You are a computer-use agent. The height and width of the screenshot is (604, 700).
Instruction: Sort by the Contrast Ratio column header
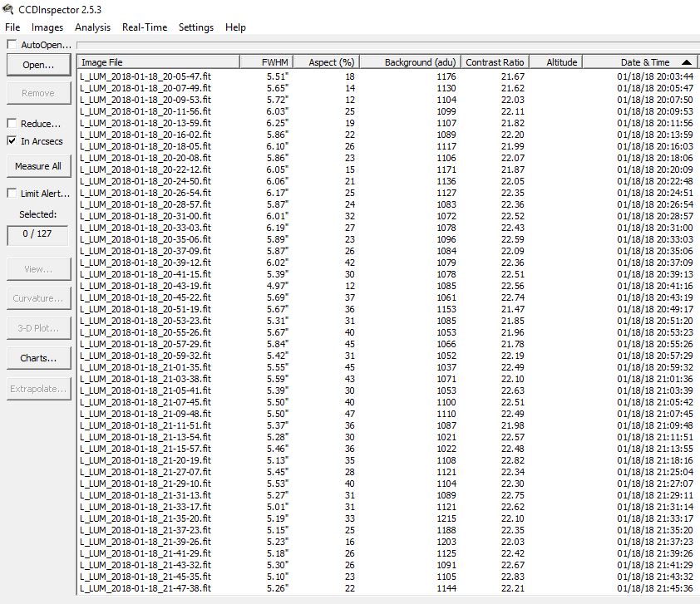tap(495, 62)
